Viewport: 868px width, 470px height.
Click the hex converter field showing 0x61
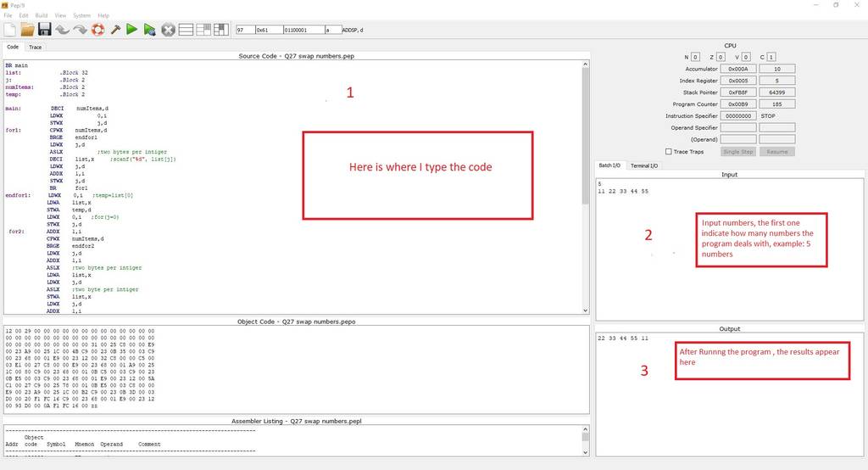click(x=269, y=30)
